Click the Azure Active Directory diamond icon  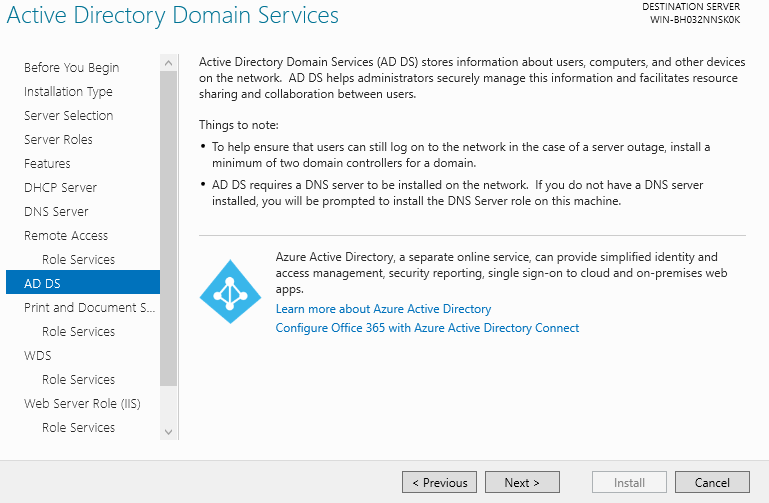click(x=230, y=285)
